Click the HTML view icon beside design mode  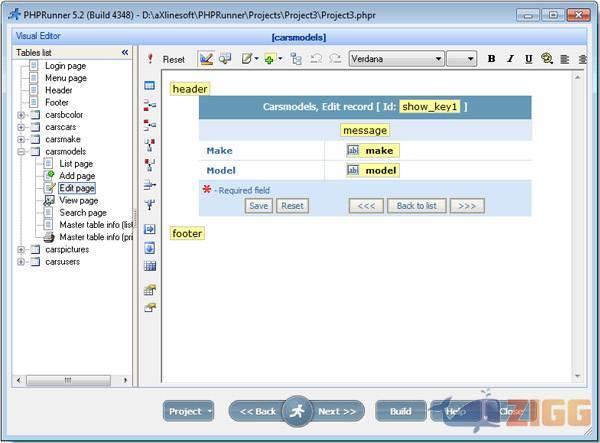pos(225,59)
